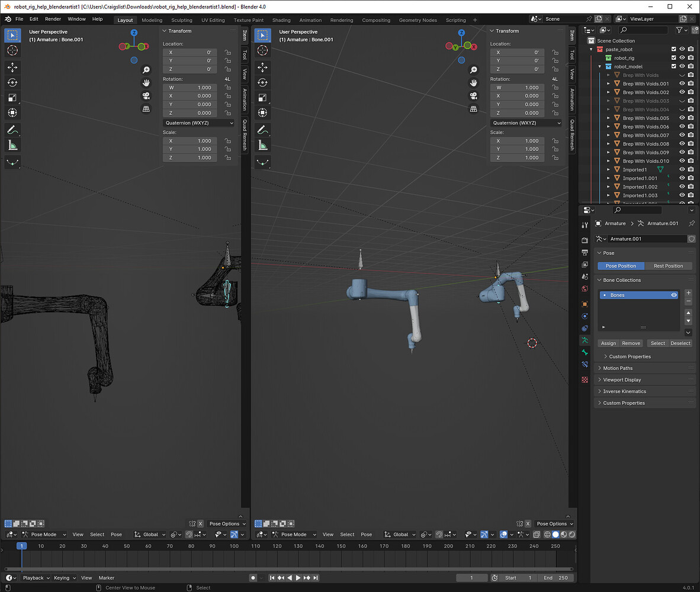Open the Bone Constraints properties tab icon
Viewport: 700px width, 592px height.
[585, 365]
